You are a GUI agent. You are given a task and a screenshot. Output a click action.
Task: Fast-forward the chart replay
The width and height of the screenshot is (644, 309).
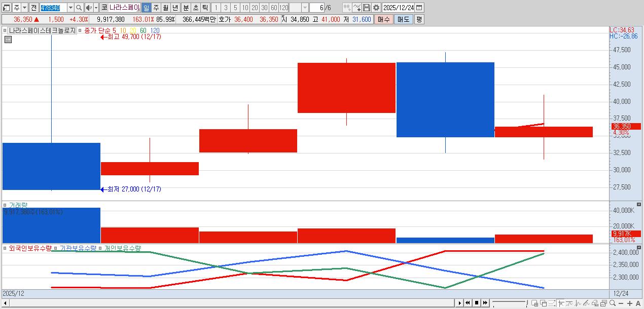coord(485,303)
